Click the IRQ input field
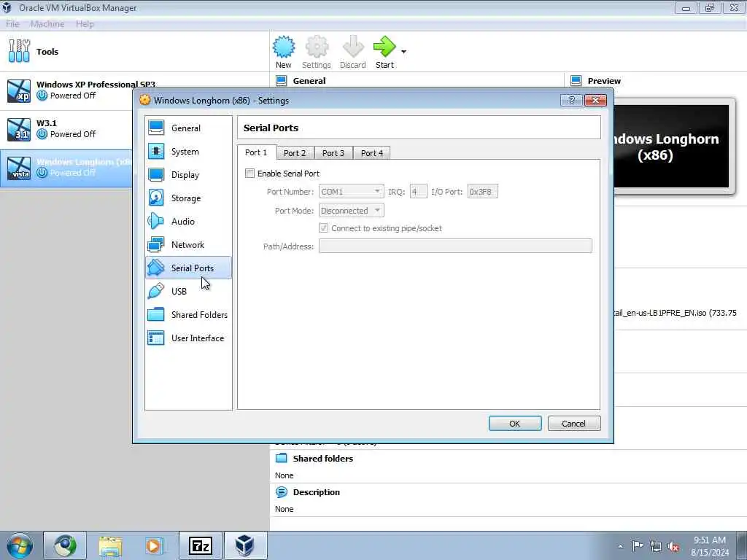This screenshot has height=560, width=747. point(418,192)
